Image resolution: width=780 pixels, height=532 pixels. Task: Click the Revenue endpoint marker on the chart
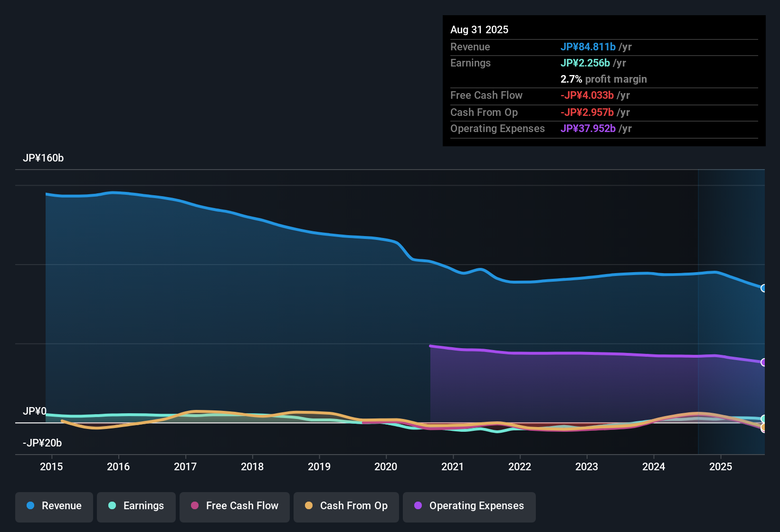764,288
